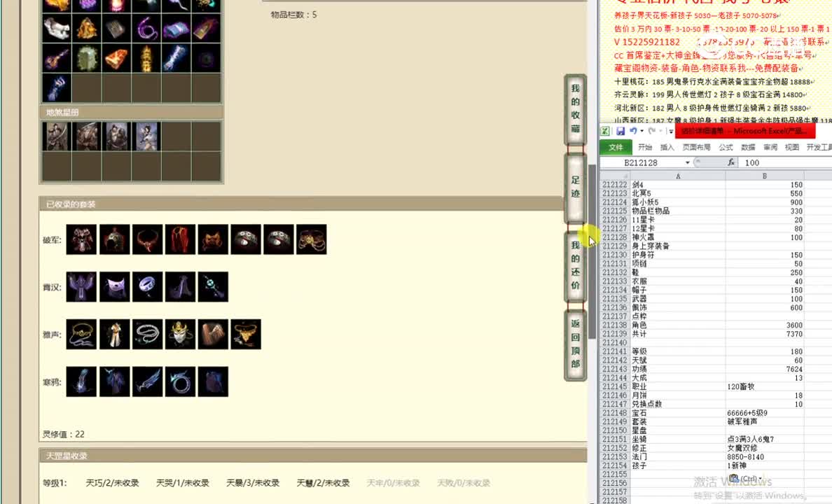Select the white skull bone inventory item
Viewport: 832px width, 504px height.
pos(56,28)
